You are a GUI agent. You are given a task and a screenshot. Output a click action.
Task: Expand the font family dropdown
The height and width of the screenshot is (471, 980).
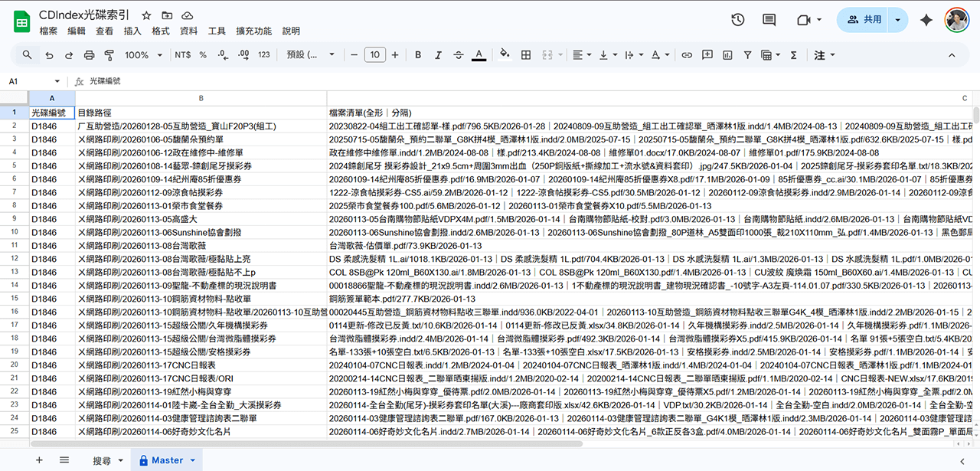[x=311, y=55]
